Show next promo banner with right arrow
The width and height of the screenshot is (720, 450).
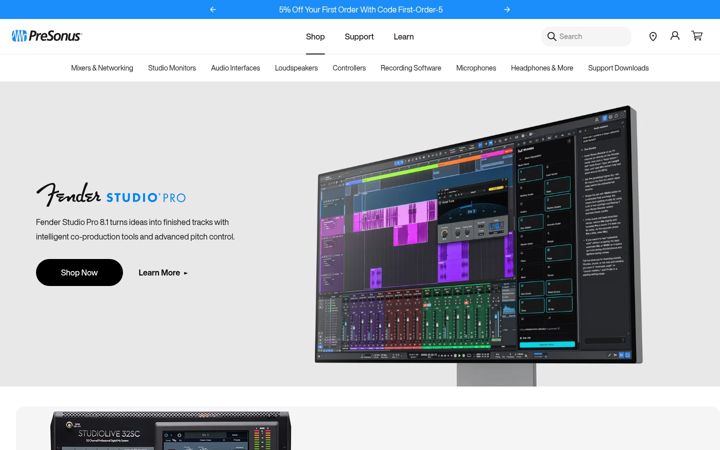click(x=507, y=10)
